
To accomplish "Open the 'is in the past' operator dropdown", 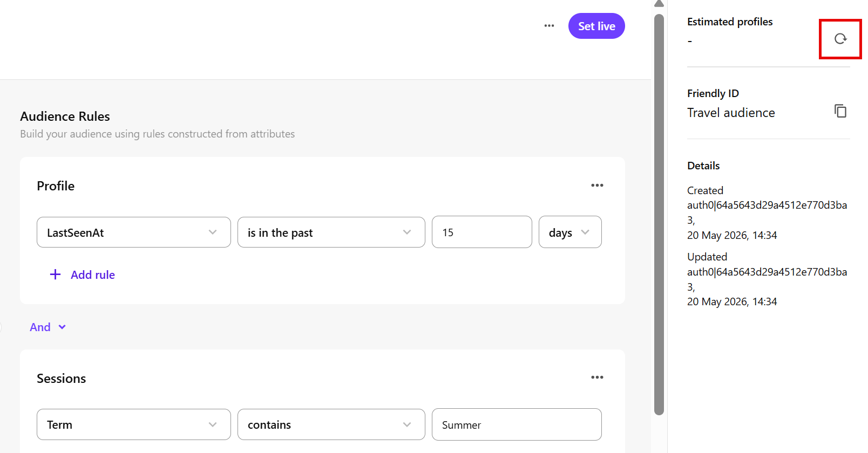I will (x=331, y=232).
